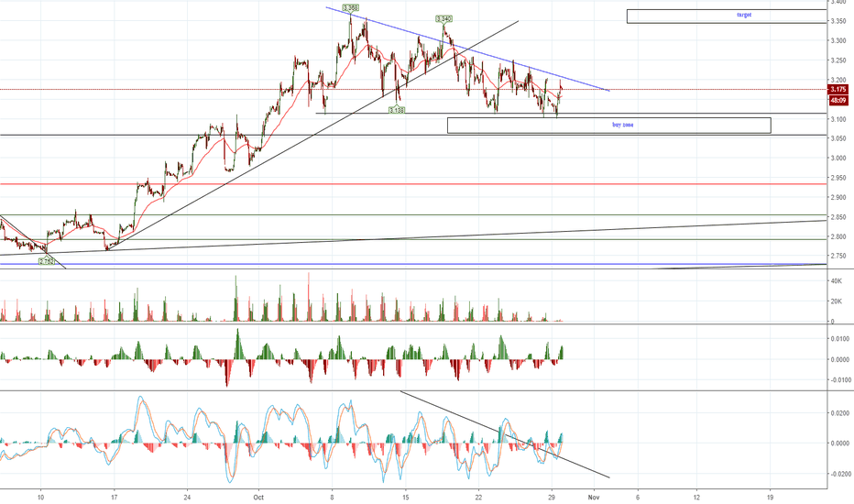Click the 3.350 price axis value
Viewport: 854px width, 504px height.
click(838, 21)
